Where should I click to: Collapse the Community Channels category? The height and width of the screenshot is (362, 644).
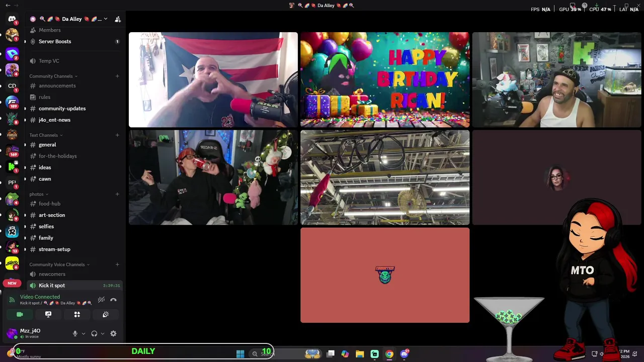[x=53, y=76]
